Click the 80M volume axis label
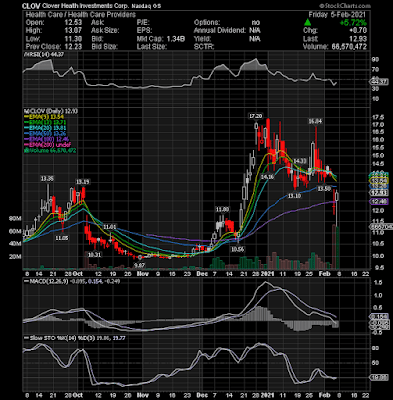Screen dimensions: 393x400 (x=15, y=219)
